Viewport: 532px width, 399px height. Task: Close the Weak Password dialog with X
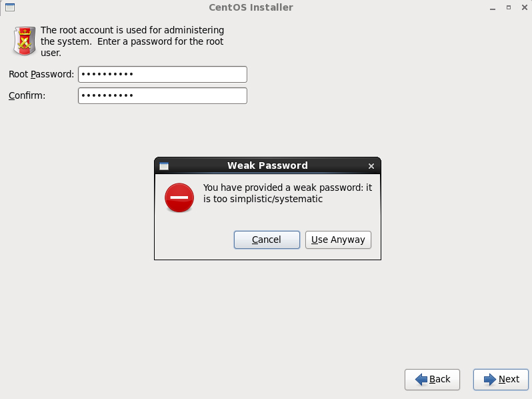(x=371, y=166)
